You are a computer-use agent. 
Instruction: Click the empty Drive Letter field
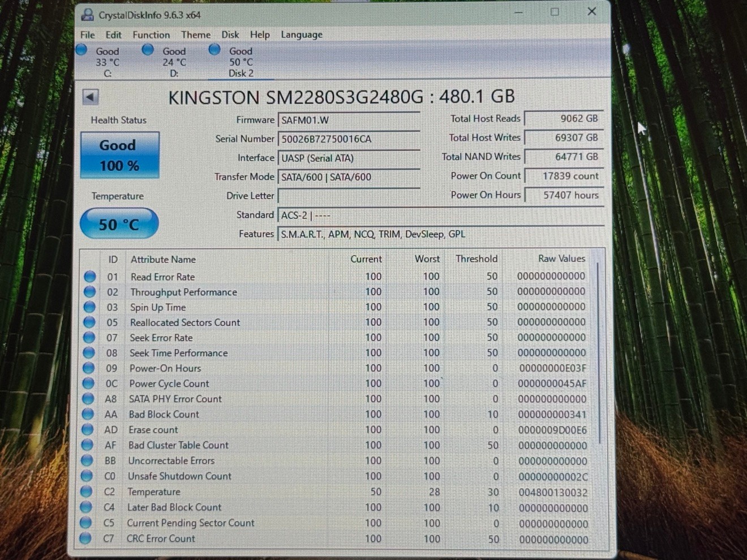pos(349,196)
